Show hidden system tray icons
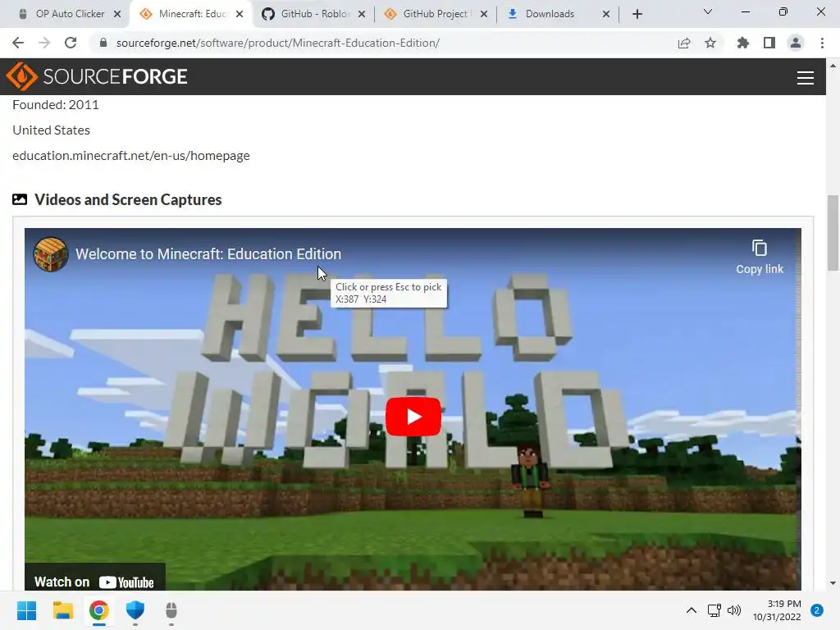Image resolution: width=840 pixels, height=630 pixels. tap(692, 610)
